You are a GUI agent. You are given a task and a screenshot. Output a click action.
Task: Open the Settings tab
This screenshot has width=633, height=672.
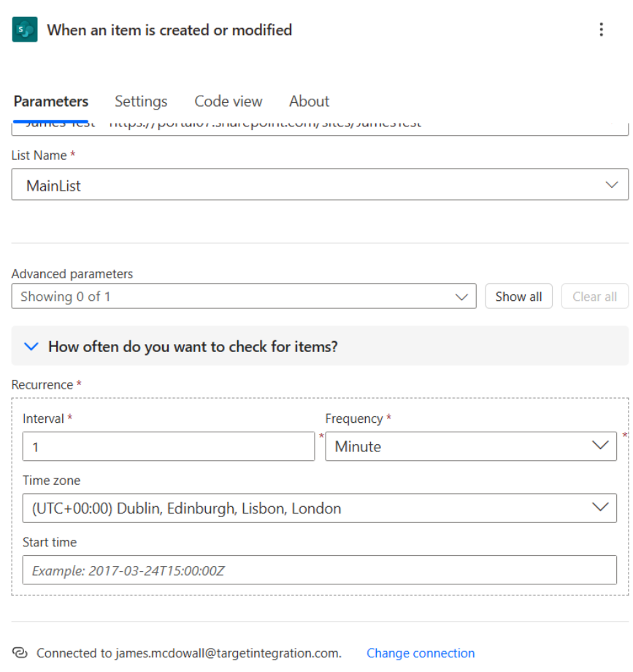(x=141, y=102)
